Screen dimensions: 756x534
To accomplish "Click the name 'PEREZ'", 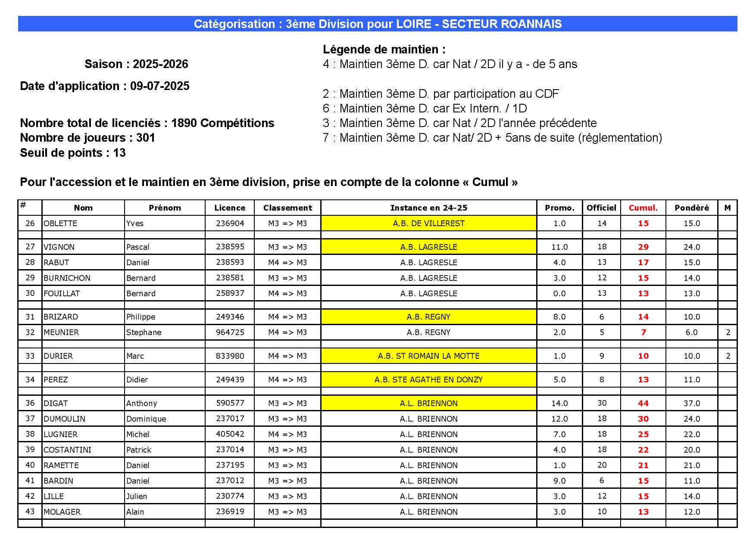I will [x=56, y=380].
